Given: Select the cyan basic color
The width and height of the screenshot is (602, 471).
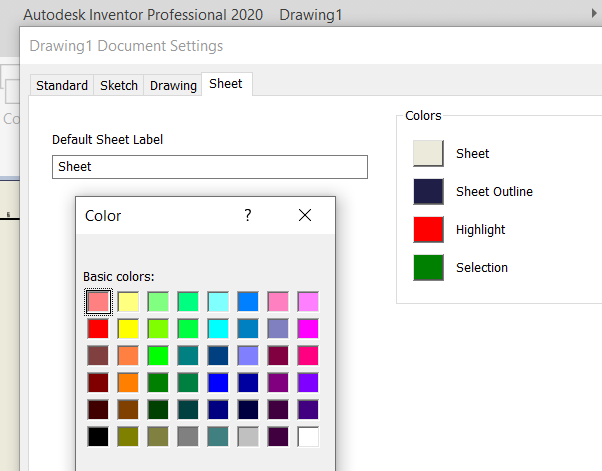Looking at the screenshot, I should click(218, 328).
